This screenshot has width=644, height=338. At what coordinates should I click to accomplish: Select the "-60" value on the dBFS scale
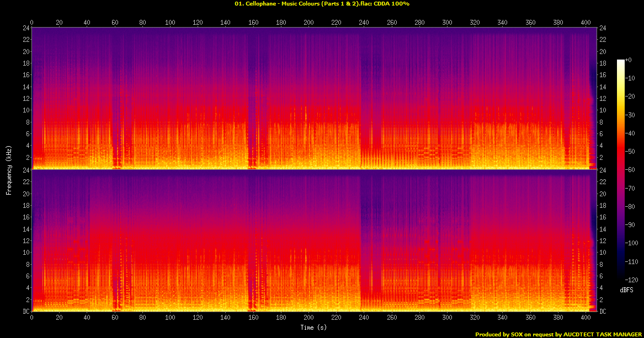[x=630, y=170]
